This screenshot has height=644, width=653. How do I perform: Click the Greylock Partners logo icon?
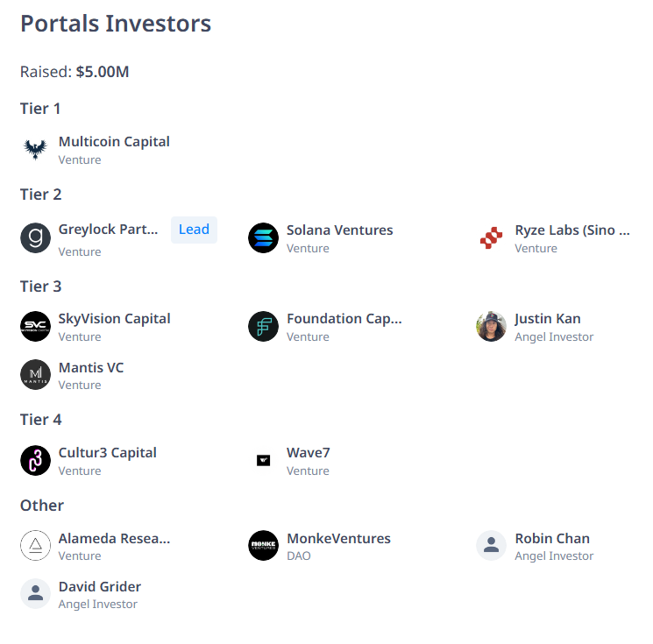[35, 237]
